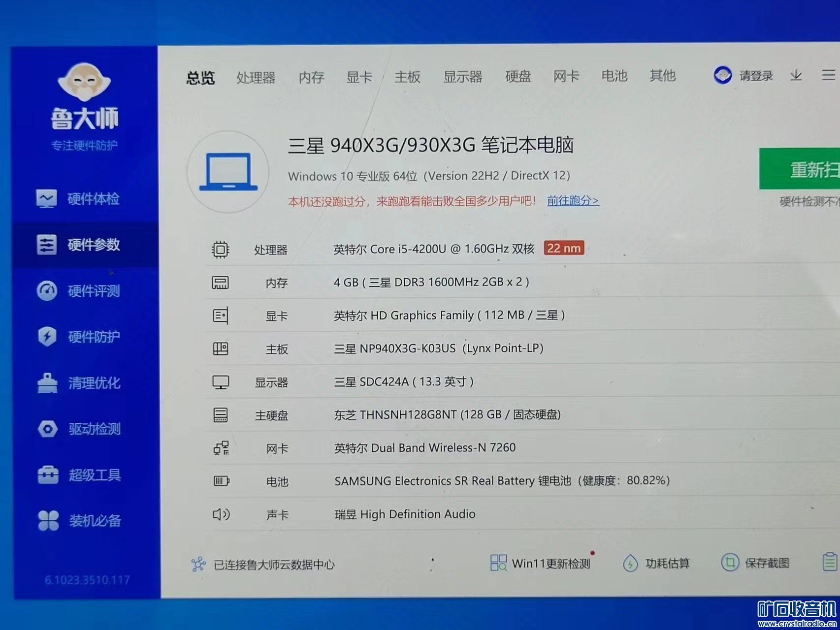Click the battery health 80.82% text

(x=502, y=480)
